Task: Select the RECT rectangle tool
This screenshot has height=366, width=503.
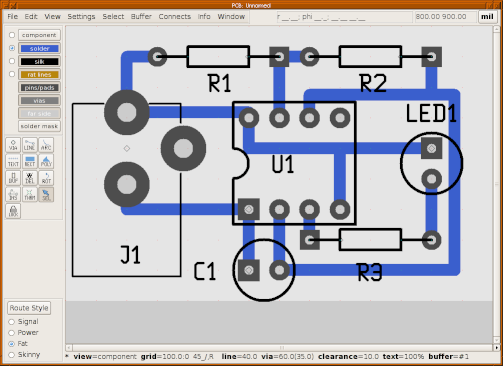Action: (x=30, y=161)
